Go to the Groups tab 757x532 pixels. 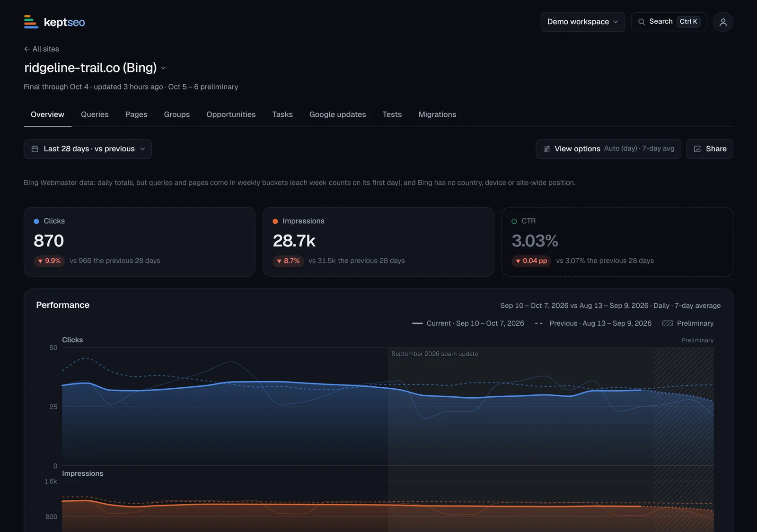(x=177, y=114)
